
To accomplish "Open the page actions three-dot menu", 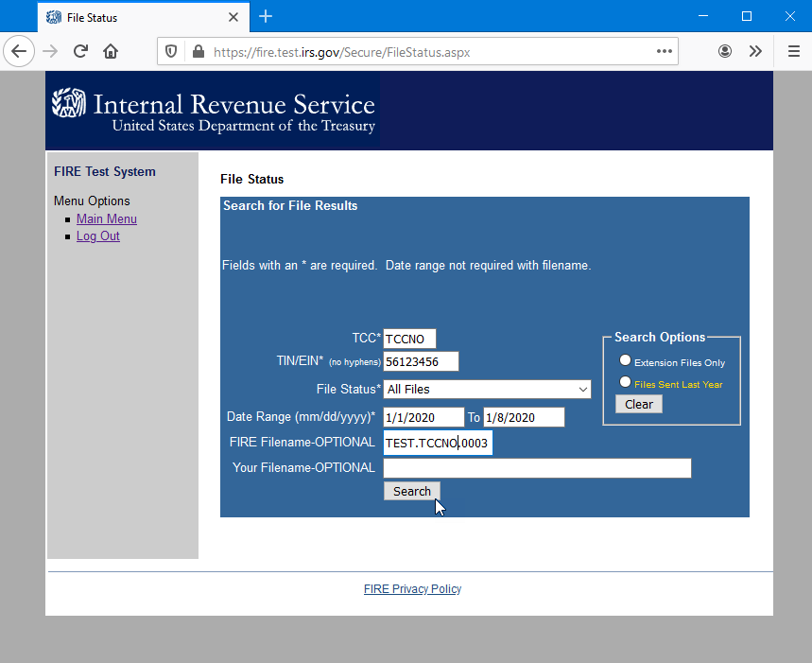I will [665, 51].
